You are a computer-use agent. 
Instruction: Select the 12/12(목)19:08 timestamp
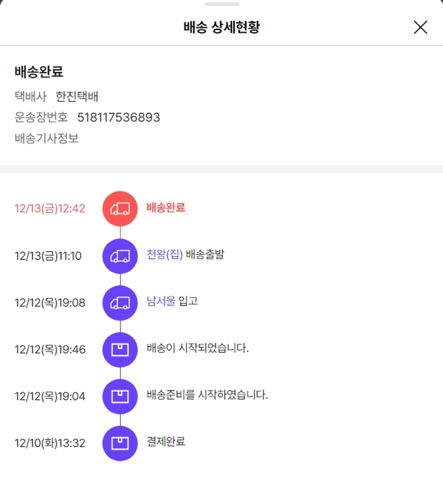pyautogui.click(x=50, y=303)
